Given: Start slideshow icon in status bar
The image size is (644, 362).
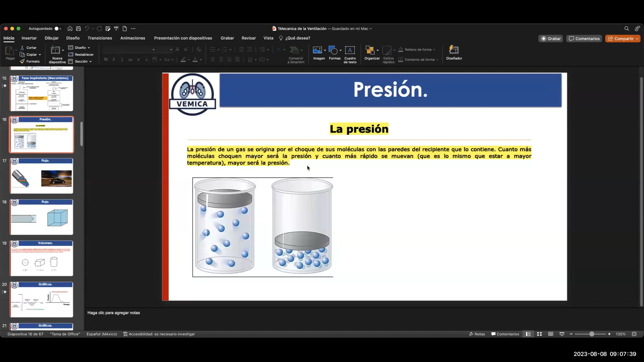Looking at the screenshot, I should 562,334.
